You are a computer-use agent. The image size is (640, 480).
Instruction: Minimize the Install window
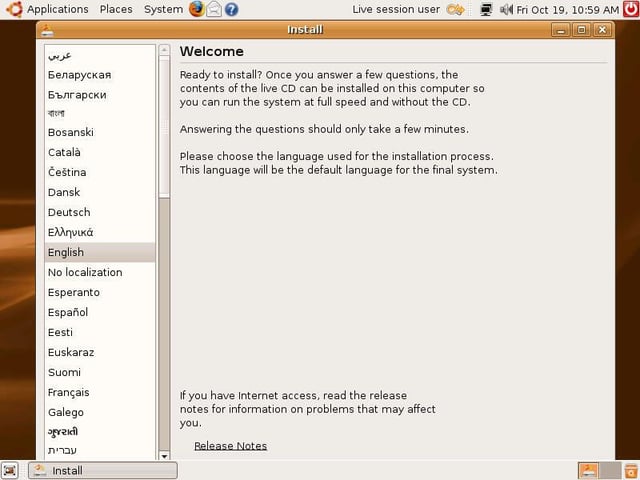coord(561,30)
